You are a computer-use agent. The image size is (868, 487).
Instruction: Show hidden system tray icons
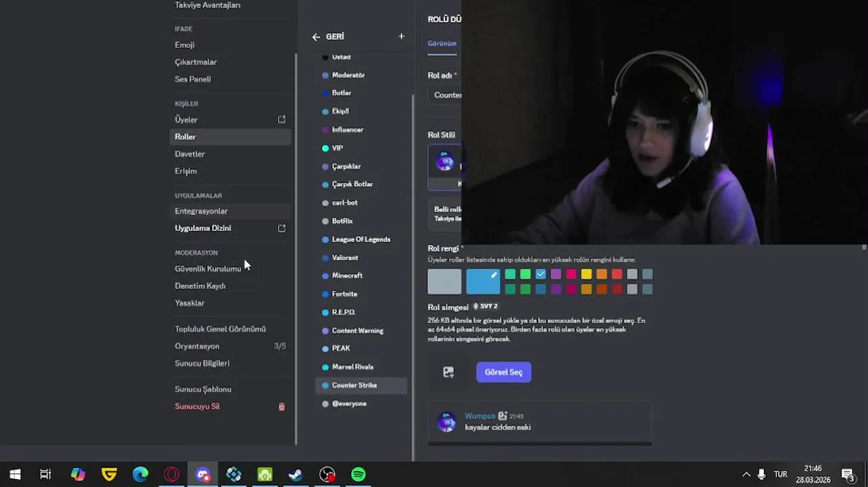pyautogui.click(x=746, y=475)
